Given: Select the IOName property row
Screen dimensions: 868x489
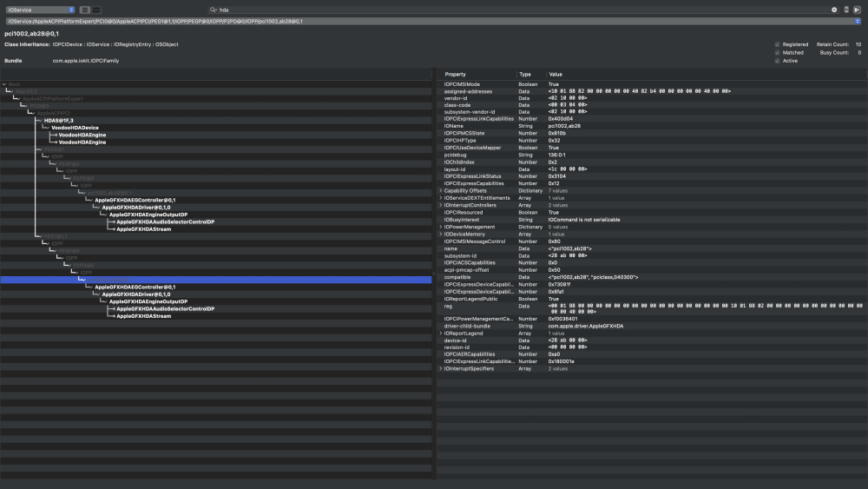Looking at the screenshot, I should (652, 126).
